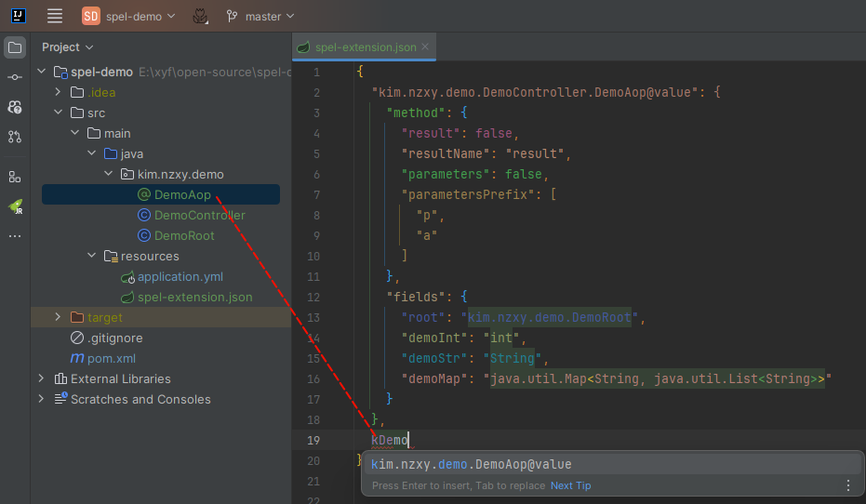Click the typed kDemo text on line 19
The height and width of the screenshot is (504, 866).
pyautogui.click(x=390, y=440)
